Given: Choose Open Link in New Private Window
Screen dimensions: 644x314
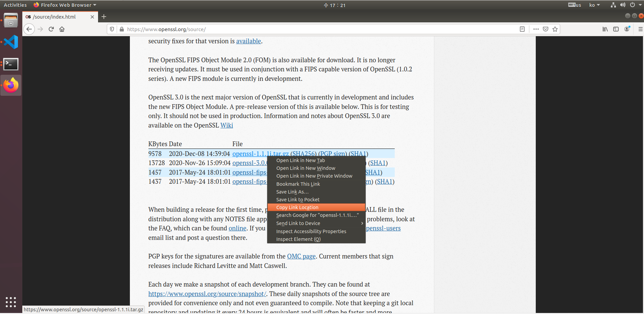Looking at the screenshot, I should [316, 176].
